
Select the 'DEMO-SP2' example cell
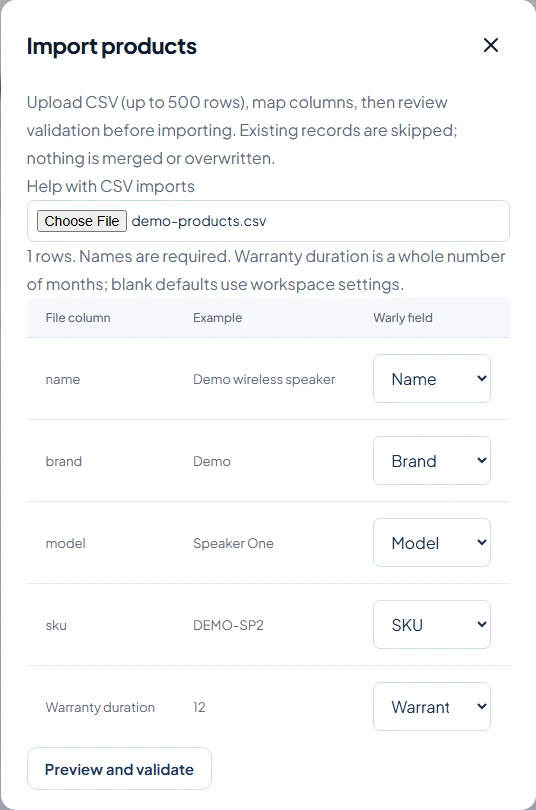tap(228, 625)
